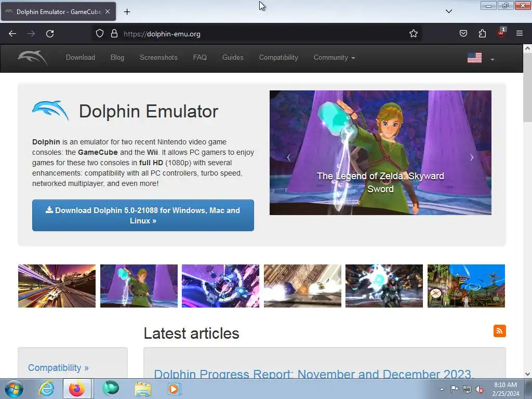The width and height of the screenshot is (532, 399).
Task: Open the Extensions puzzle icon
Action: pos(482,34)
